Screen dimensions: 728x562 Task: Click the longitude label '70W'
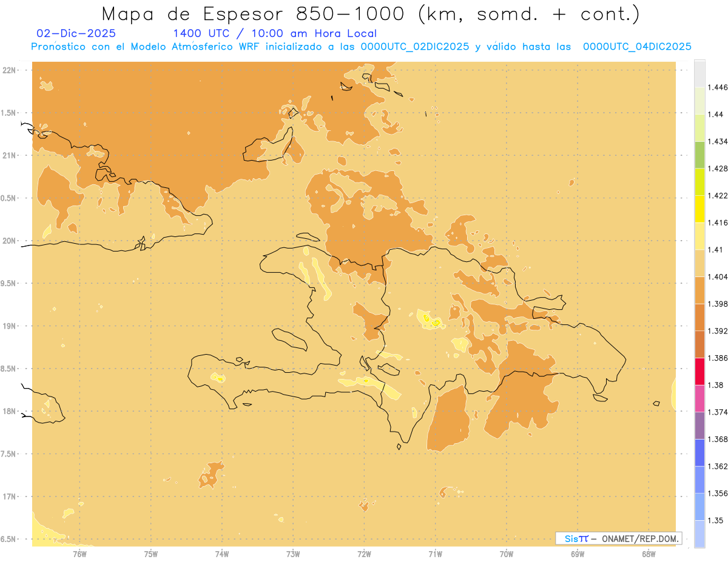[507, 554]
